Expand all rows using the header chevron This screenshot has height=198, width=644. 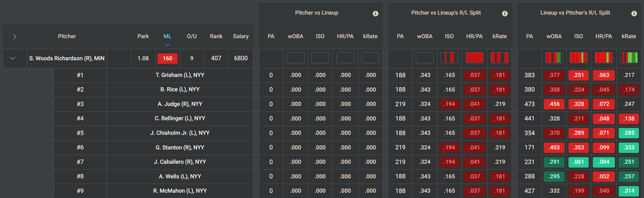click(x=14, y=37)
